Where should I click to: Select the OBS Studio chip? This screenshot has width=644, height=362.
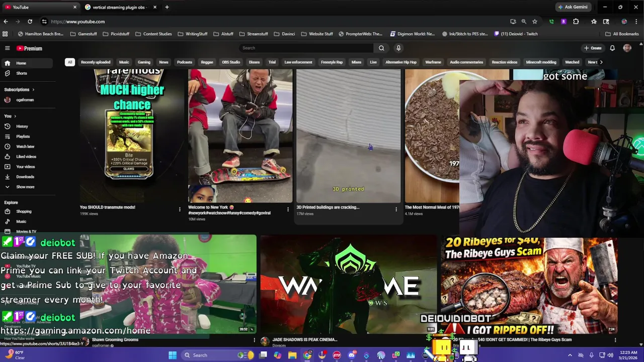point(231,62)
